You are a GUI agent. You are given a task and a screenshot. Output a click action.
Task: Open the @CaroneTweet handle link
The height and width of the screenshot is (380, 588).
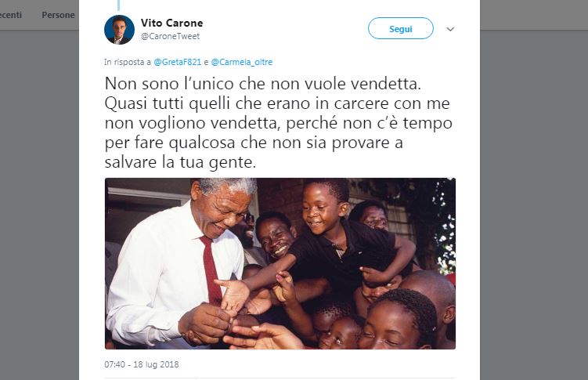[x=170, y=36]
